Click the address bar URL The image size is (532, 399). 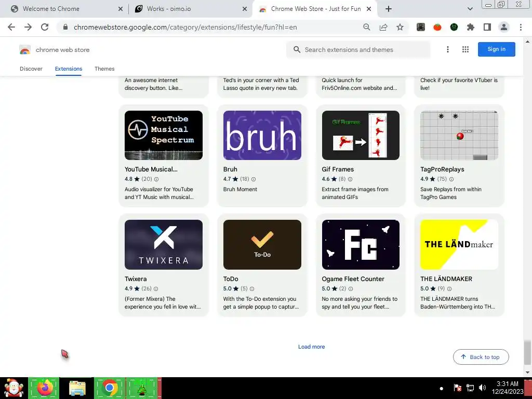tap(185, 27)
